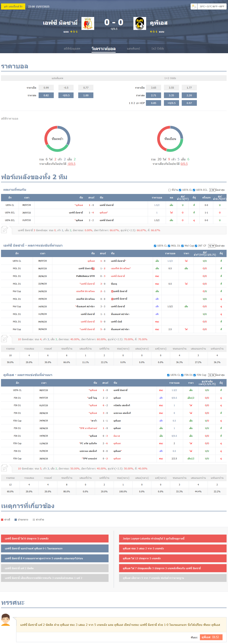Switch to the แฮนดิแคป tab
The width and height of the screenshot is (228, 644).
[133, 49]
